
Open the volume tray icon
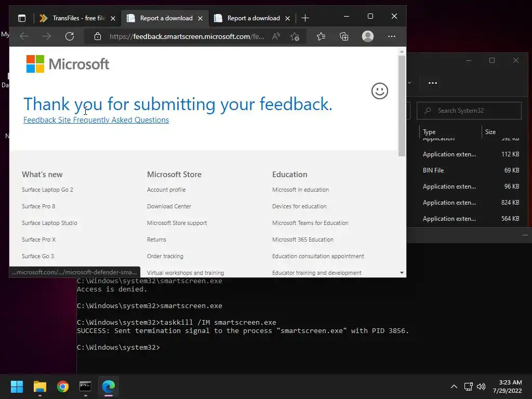pos(481,387)
